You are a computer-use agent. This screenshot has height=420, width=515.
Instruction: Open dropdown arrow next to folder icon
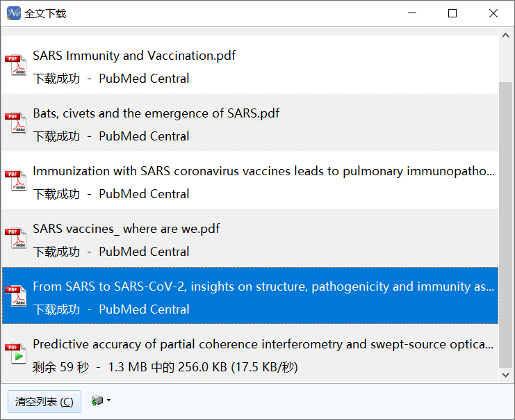tap(108, 401)
